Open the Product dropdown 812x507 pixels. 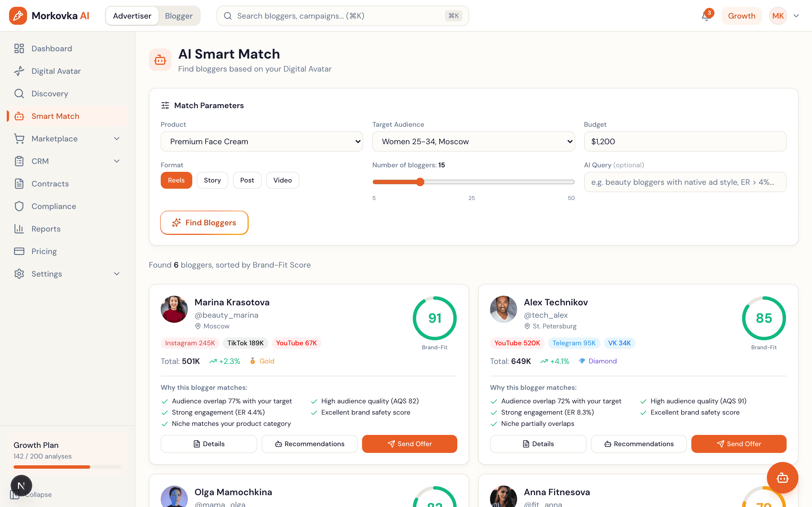coord(262,141)
